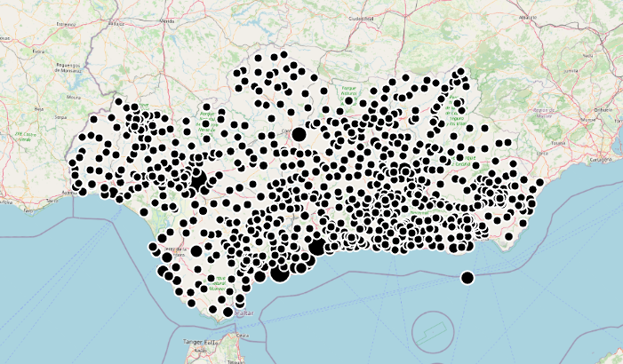Click the Albacete city label
Viewport: 623px width, 364px height.
click(528, 18)
